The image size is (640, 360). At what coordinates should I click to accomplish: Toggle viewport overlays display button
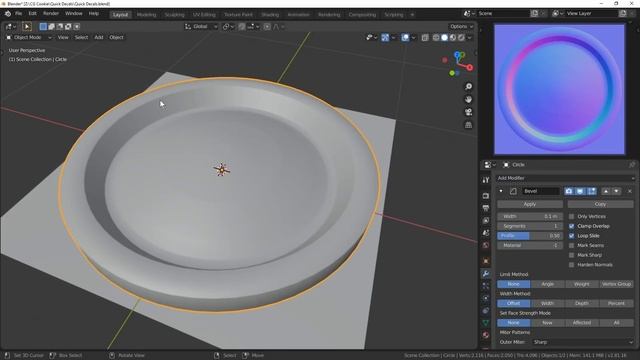(405, 38)
